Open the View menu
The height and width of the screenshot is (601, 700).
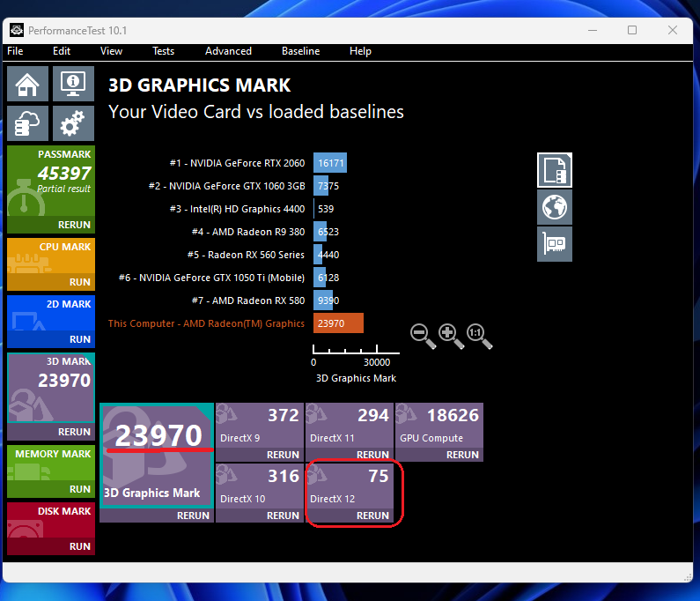pyautogui.click(x=111, y=51)
